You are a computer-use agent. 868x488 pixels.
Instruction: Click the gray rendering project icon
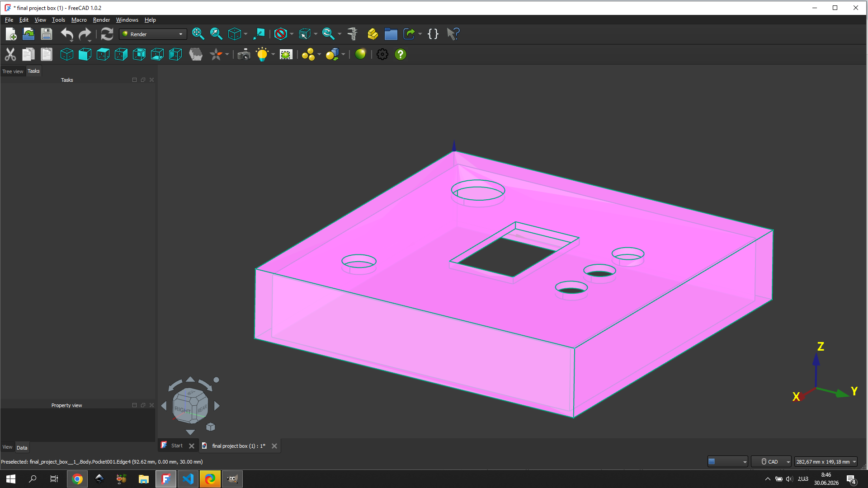point(196,54)
